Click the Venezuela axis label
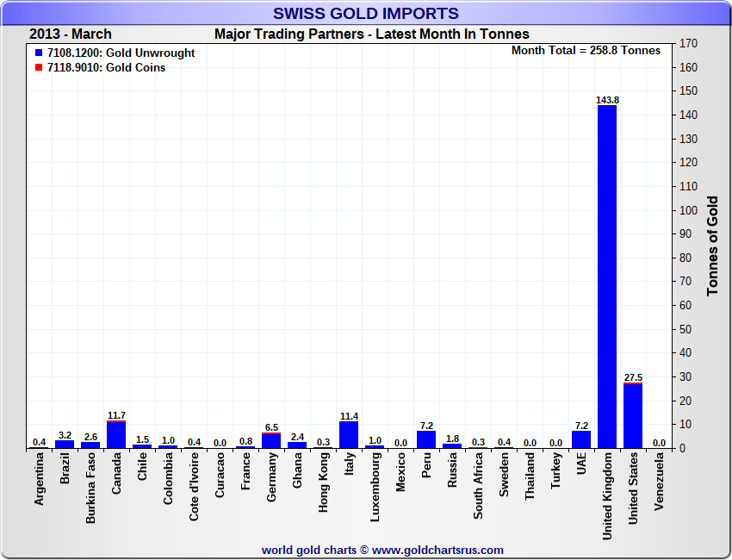 click(x=660, y=484)
